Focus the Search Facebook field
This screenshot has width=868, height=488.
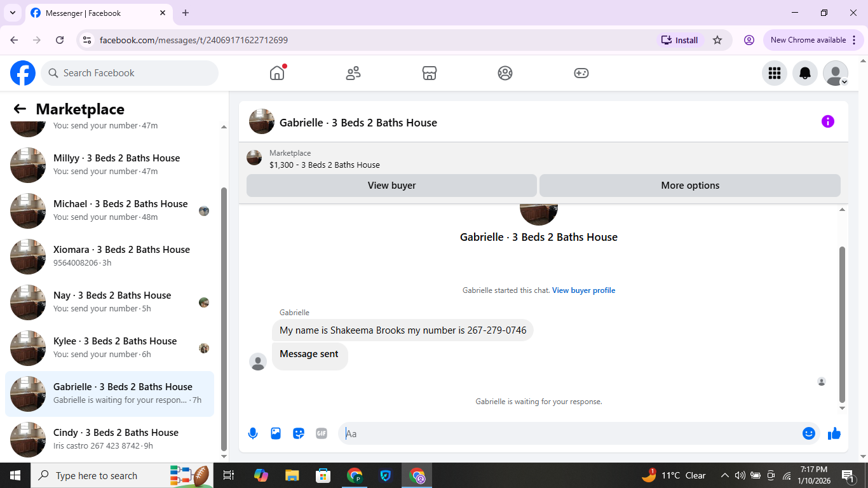[130, 73]
